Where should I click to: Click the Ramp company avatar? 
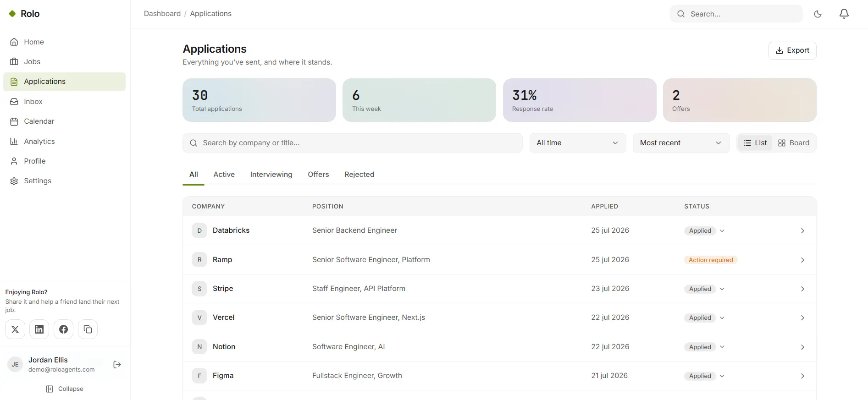(199, 260)
